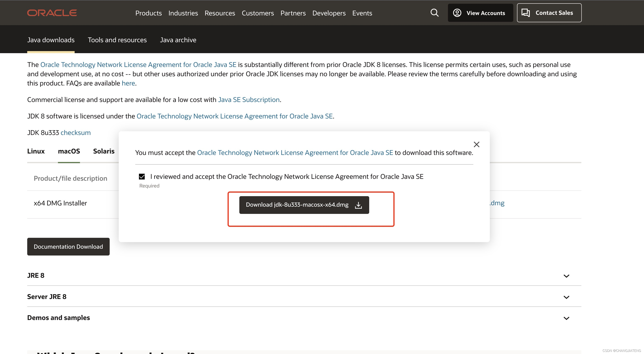Open license link in 'JDK 8 software' sentence
This screenshot has width=644, height=354.
click(x=235, y=116)
